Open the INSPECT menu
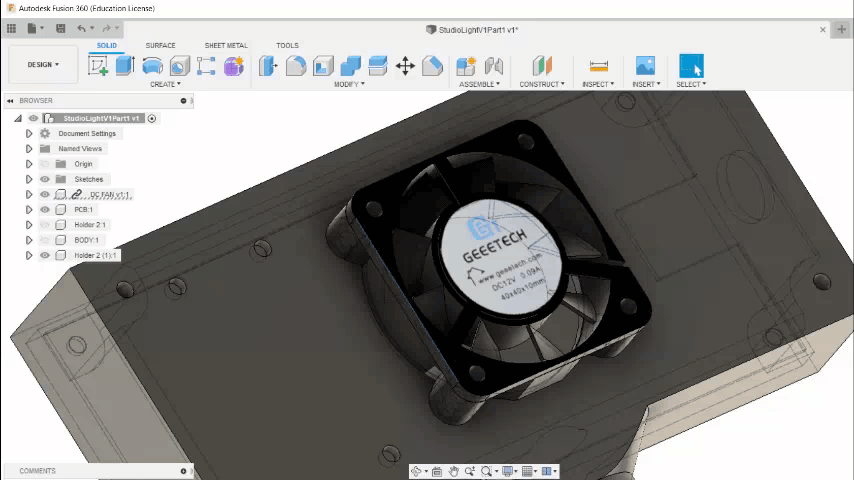This screenshot has width=854, height=480. [598, 84]
